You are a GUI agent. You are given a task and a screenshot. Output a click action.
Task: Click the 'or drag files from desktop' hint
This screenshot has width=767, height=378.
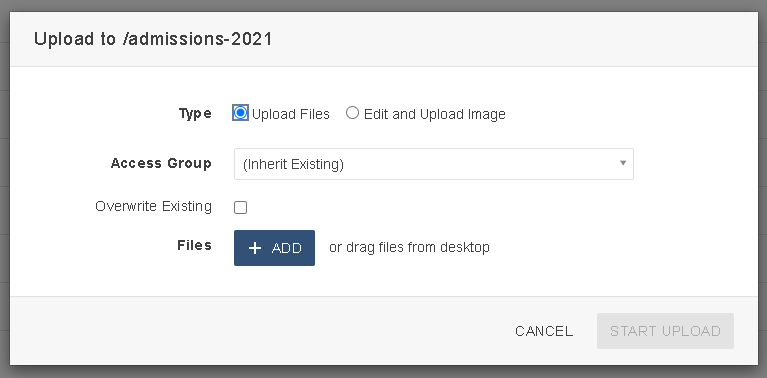coord(409,247)
